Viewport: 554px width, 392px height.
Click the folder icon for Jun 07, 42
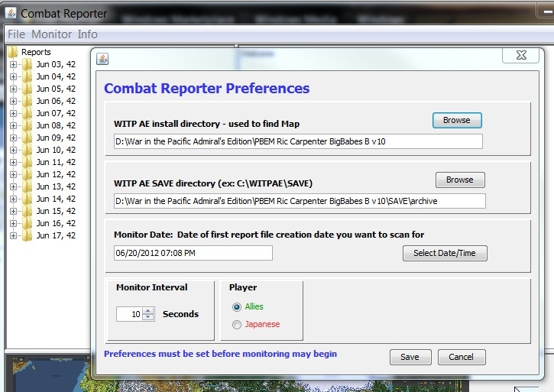pyautogui.click(x=28, y=113)
